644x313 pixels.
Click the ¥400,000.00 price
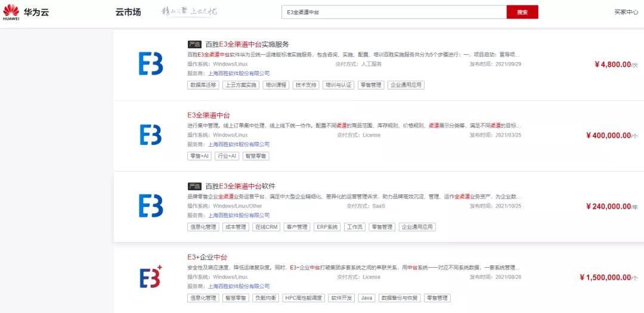612,135
